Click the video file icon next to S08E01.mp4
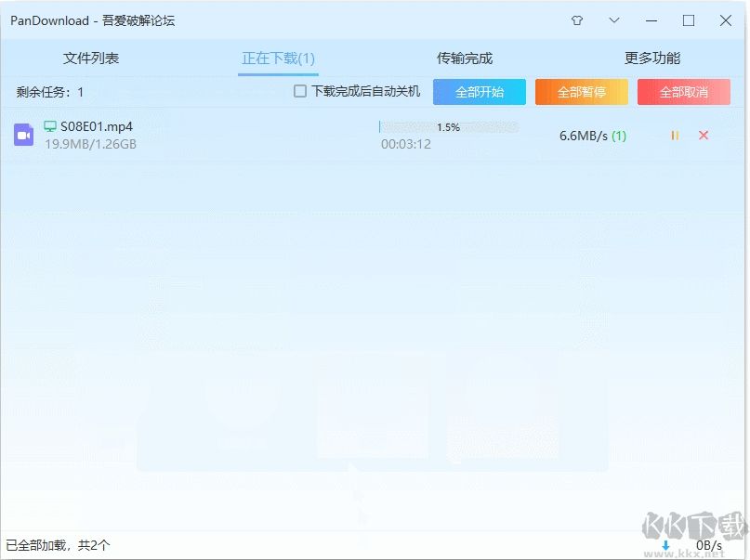Viewport: 750px width, 560px height. click(22, 136)
